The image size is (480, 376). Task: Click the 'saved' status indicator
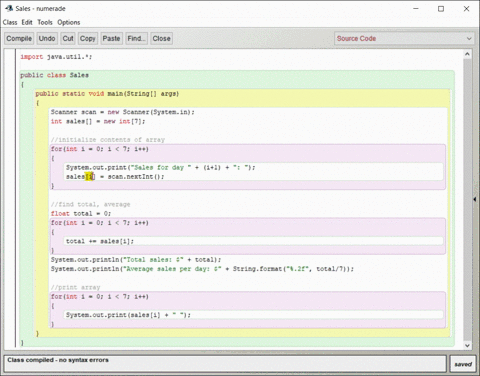(x=463, y=364)
